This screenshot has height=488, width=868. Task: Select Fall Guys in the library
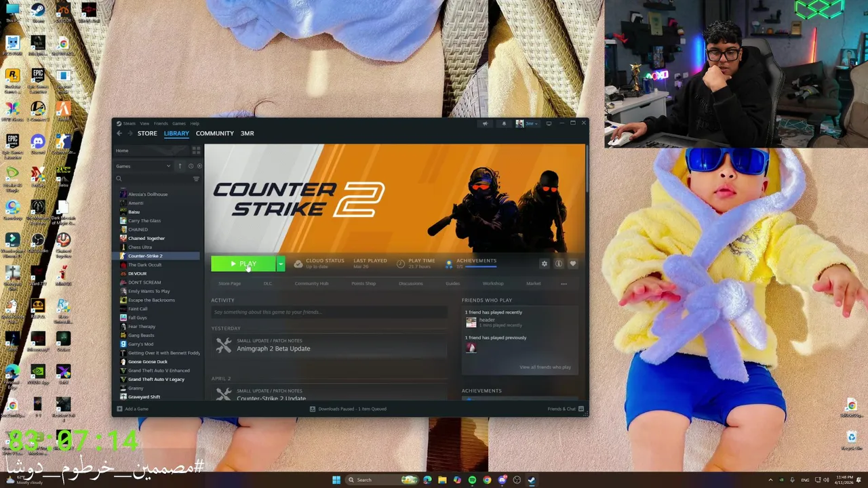(138, 318)
